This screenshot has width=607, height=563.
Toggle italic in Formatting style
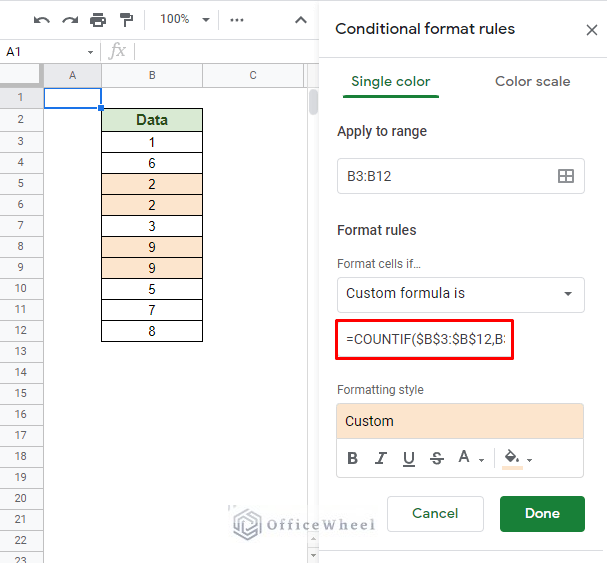click(381, 459)
